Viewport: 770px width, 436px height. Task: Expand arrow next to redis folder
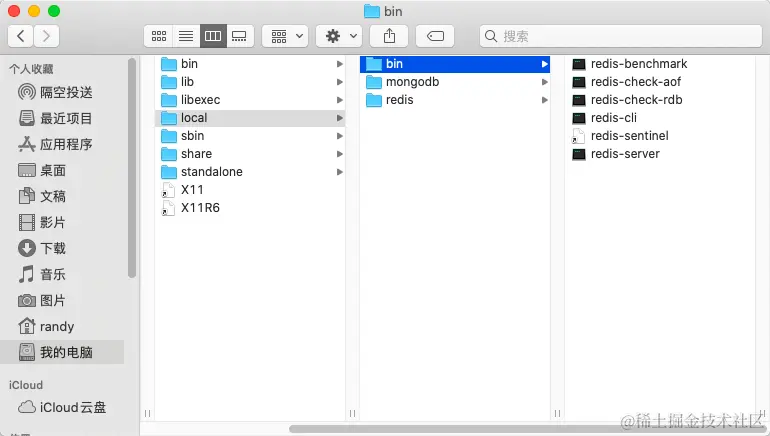545,100
